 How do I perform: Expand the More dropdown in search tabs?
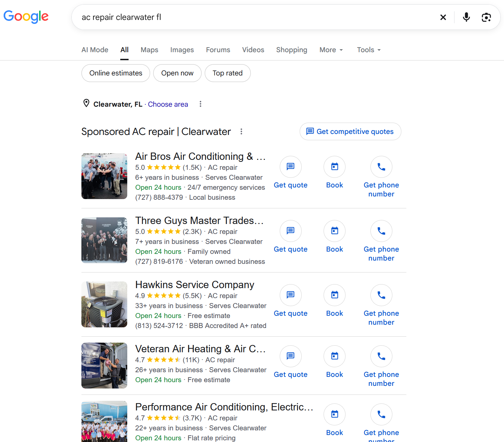coord(331,50)
